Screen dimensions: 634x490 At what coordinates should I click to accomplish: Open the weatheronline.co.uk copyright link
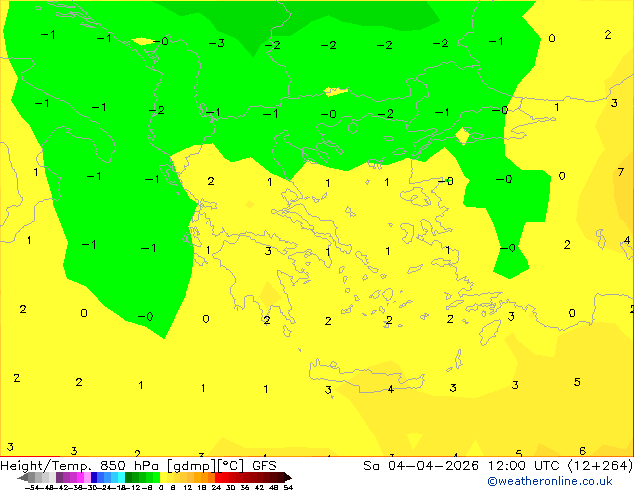pos(549,481)
